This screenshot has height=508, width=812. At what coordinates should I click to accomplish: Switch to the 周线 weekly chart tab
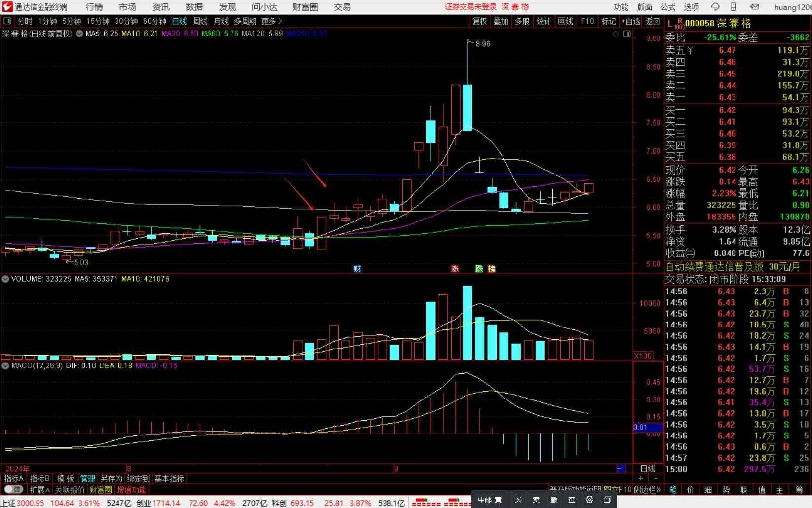pyautogui.click(x=200, y=21)
